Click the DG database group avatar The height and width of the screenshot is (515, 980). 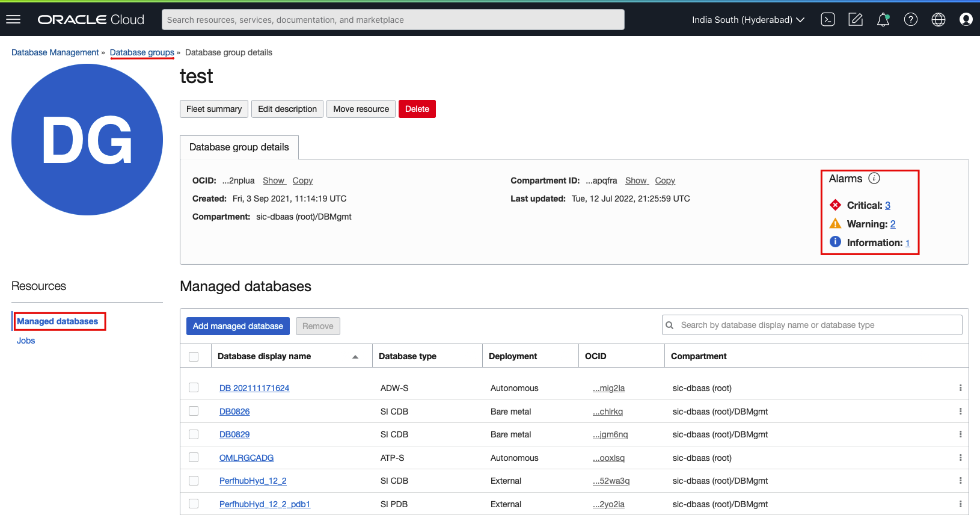(x=87, y=140)
